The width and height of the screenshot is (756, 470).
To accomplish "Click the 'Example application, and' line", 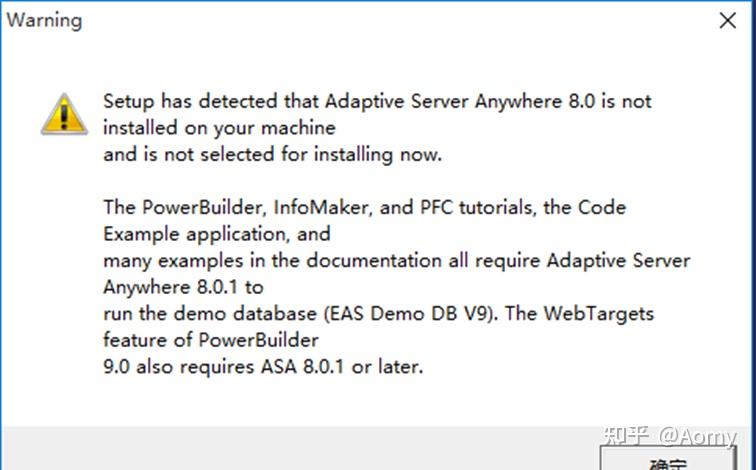I will click(x=216, y=234).
